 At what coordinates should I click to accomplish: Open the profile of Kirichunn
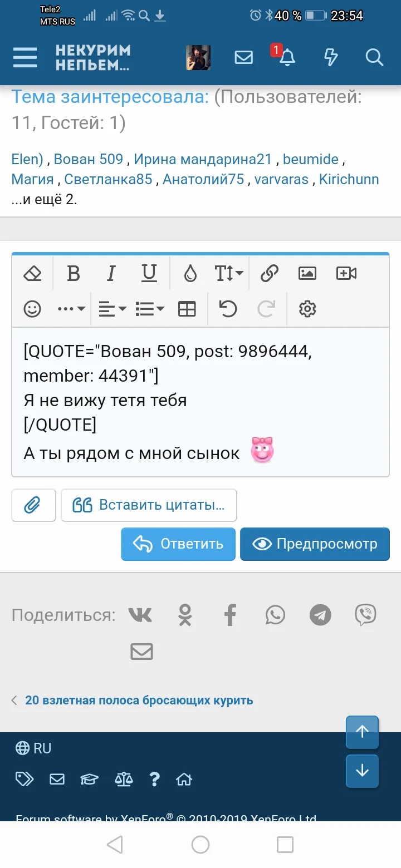(349, 180)
